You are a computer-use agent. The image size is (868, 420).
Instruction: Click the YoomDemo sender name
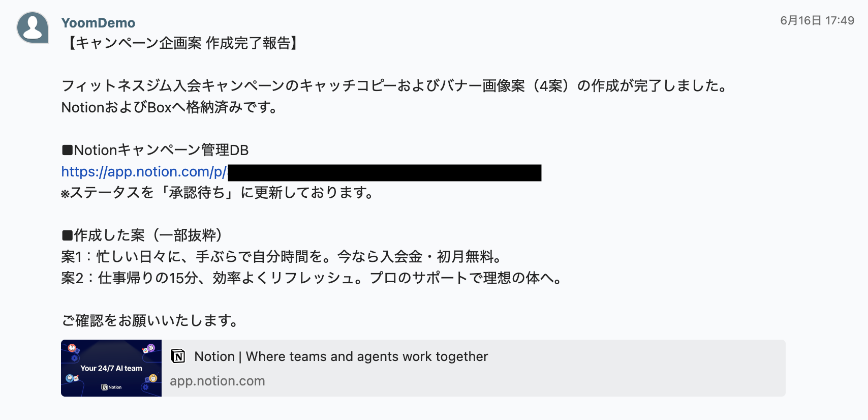coord(98,23)
